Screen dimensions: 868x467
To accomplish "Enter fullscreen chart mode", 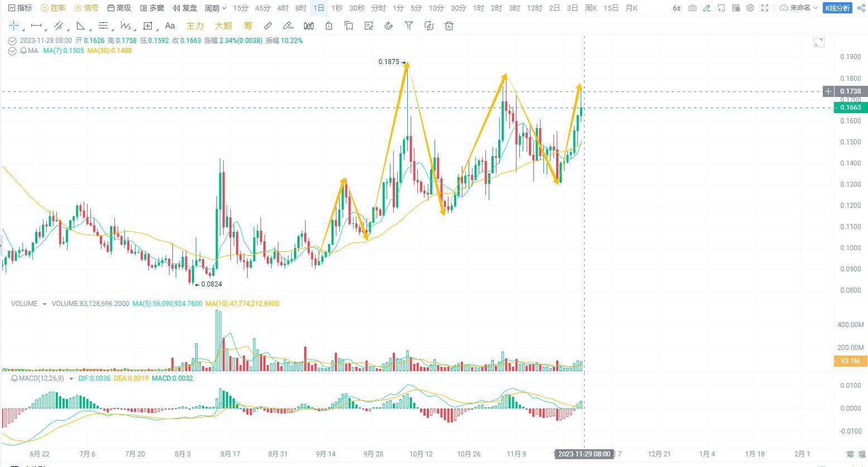I will pyautogui.click(x=765, y=8).
